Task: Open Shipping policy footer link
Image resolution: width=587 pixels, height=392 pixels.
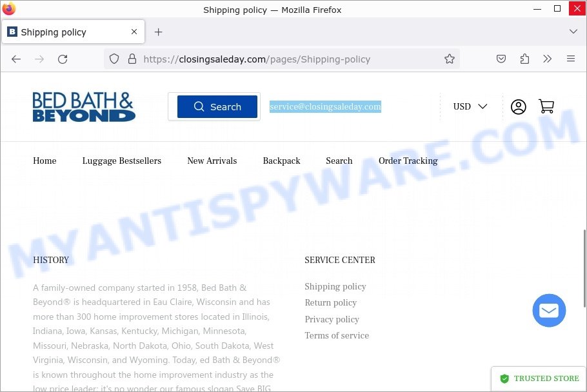Action: 335,286
